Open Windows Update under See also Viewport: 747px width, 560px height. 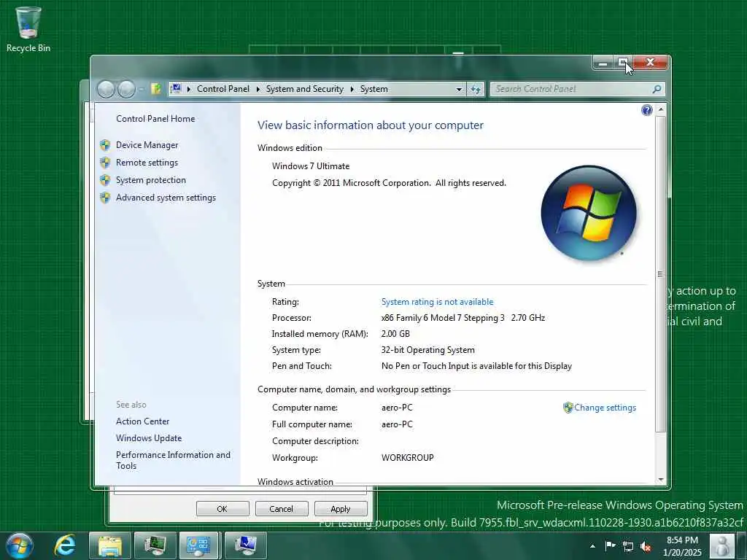(x=149, y=438)
